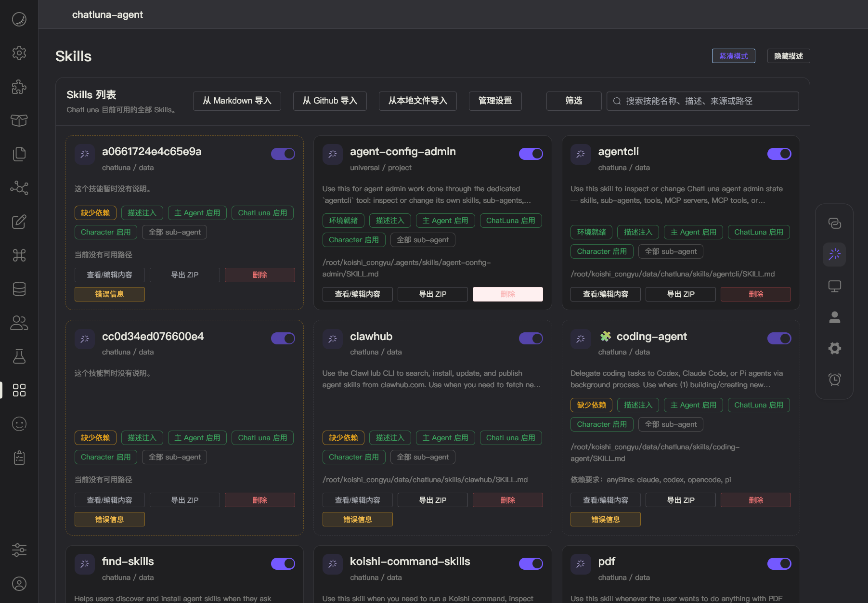Click the monitor icon in right panel
The image size is (868, 603).
pyautogui.click(x=834, y=286)
